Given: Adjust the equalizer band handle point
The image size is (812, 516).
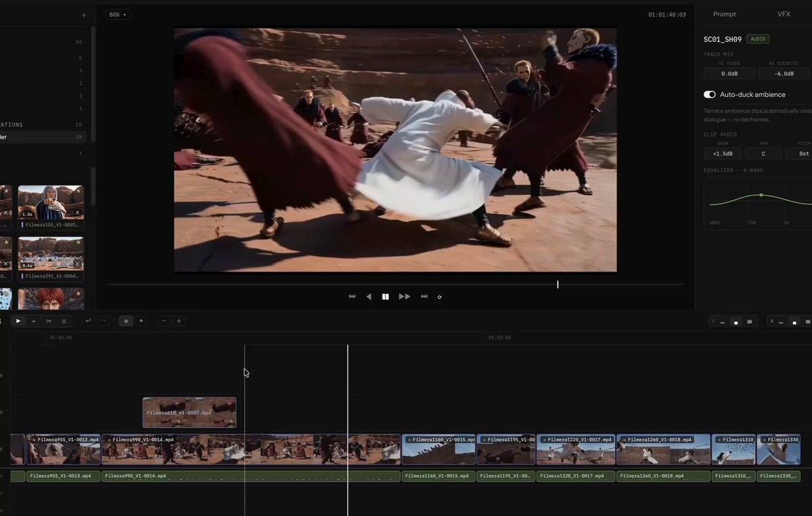Looking at the screenshot, I should tap(761, 195).
